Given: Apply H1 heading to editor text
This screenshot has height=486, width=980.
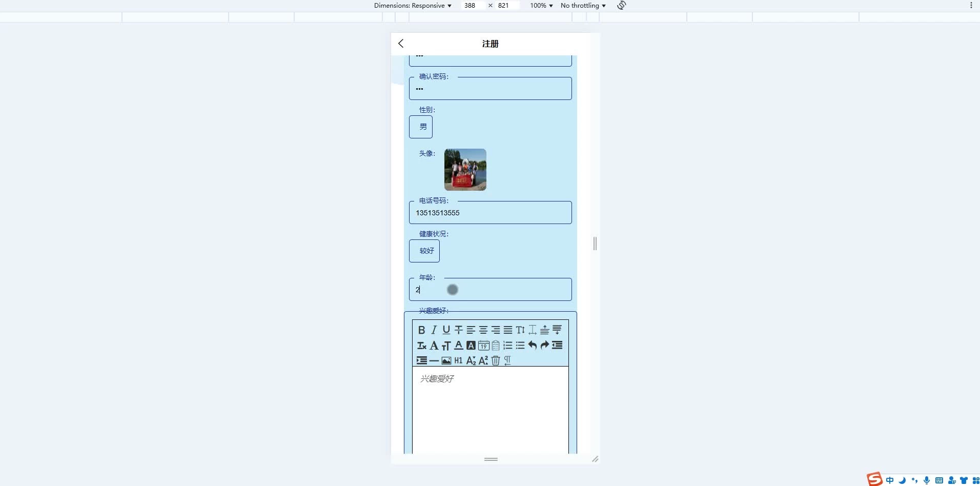Looking at the screenshot, I should (x=458, y=360).
